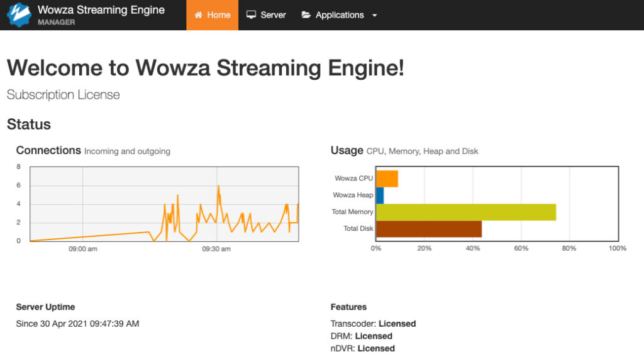The height and width of the screenshot is (357, 644).
Task: Click the 60% usage axis label
Action: click(521, 249)
